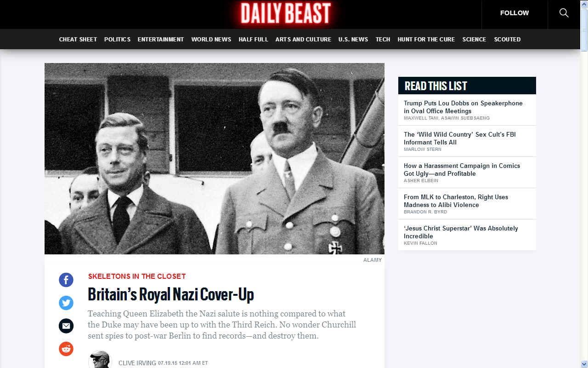Open the search magnifier icon

click(564, 13)
